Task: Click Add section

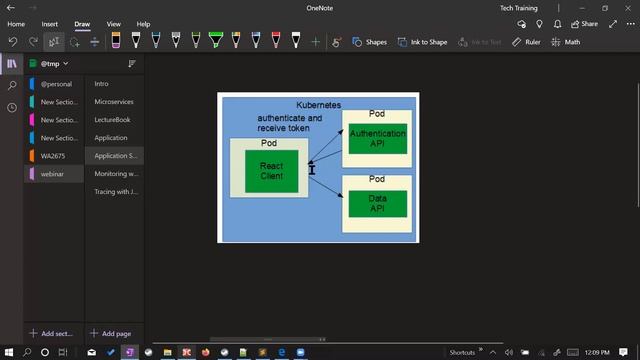Action: pos(51,333)
